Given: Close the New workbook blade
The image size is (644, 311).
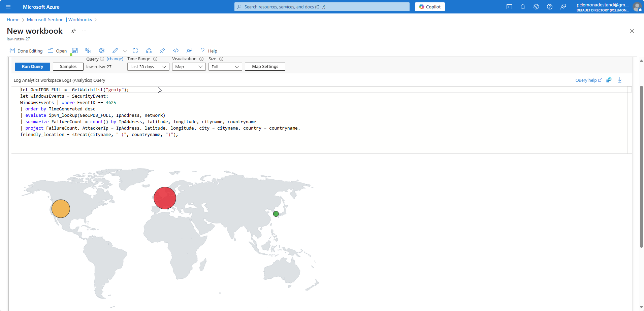Looking at the screenshot, I should [632, 31].
